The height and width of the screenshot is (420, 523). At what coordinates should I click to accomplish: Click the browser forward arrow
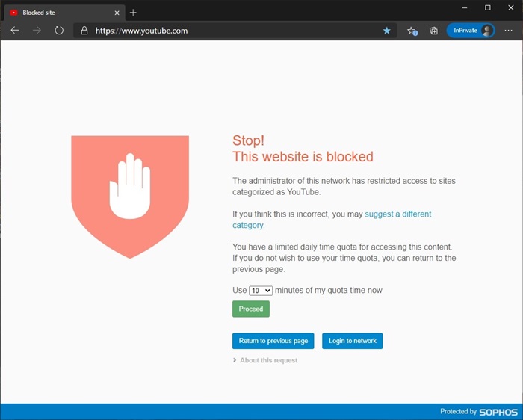click(37, 31)
